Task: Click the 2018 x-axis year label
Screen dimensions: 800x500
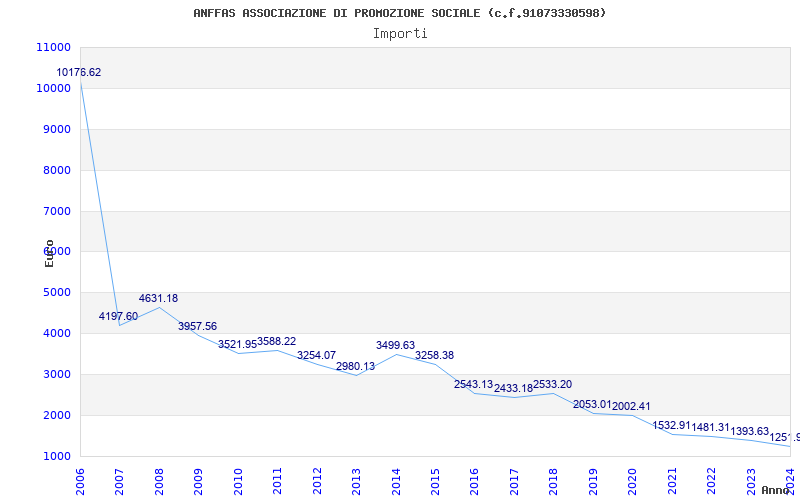Action: point(554,481)
